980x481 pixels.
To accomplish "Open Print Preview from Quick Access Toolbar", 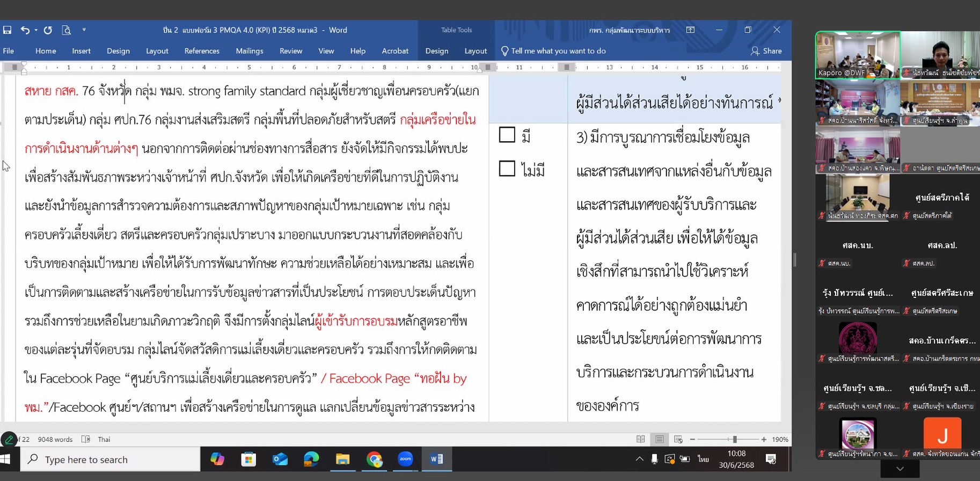I will 67,30.
